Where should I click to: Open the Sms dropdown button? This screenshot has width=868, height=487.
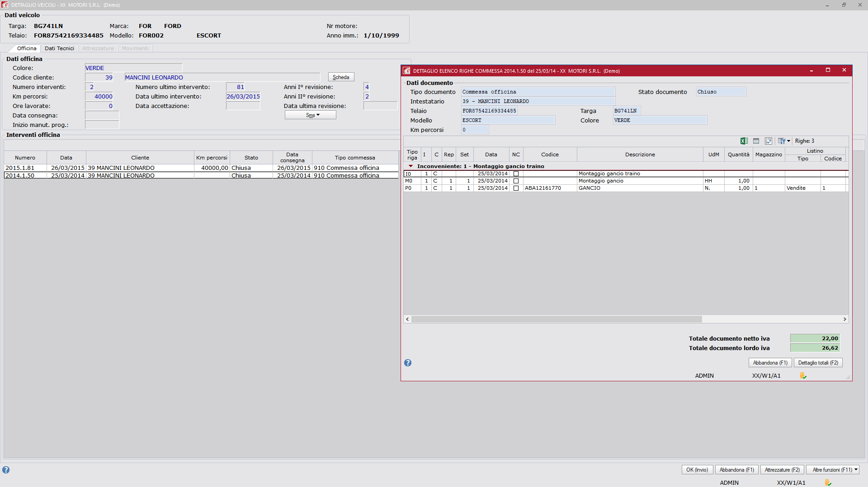pos(311,115)
